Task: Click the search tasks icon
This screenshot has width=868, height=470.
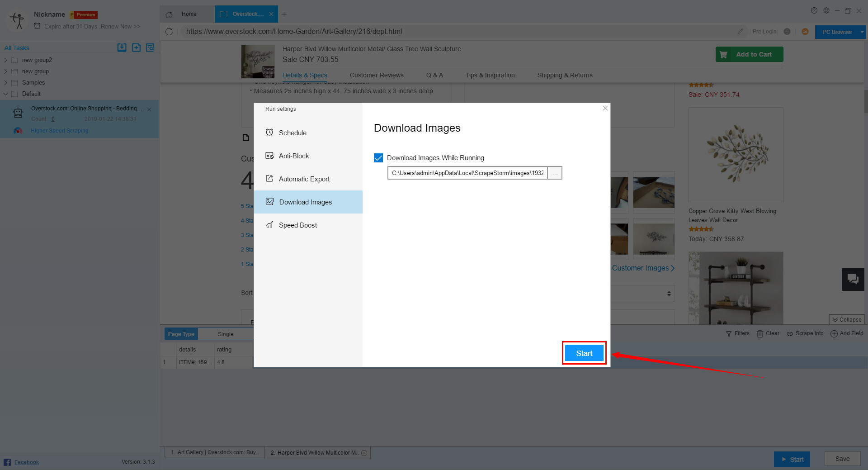Action: [150, 47]
